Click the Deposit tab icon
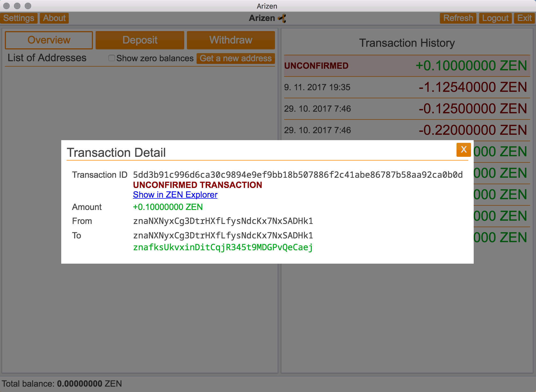The width and height of the screenshot is (536, 392). tap(140, 40)
